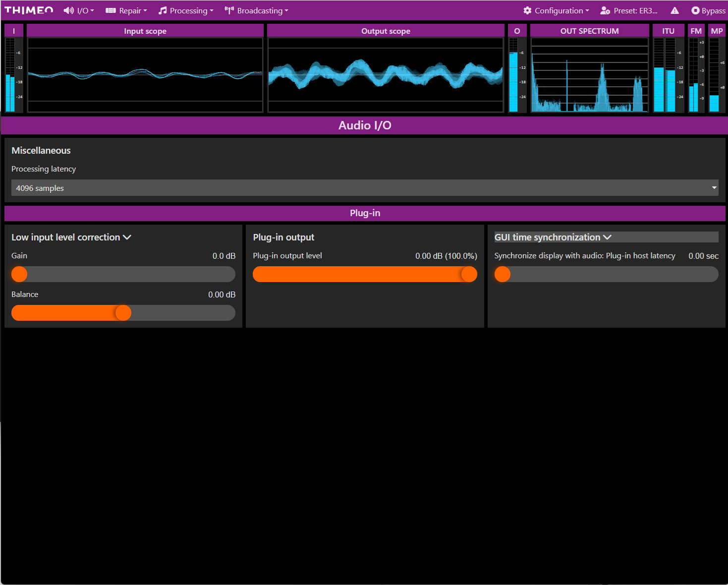The width and height of the screenshot is (728, 585).
Task: Click the Gain value 0.0 dB
Action: (224, 256)
